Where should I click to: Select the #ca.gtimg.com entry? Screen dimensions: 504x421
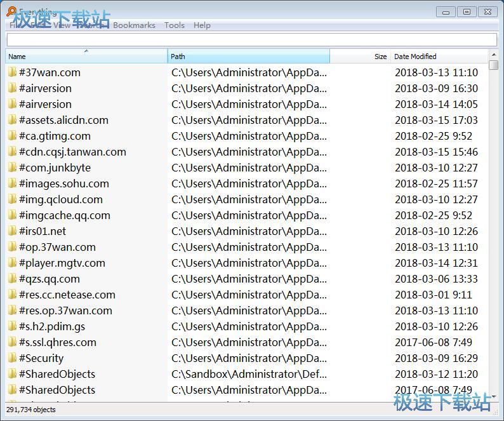[x=55, y=136]
